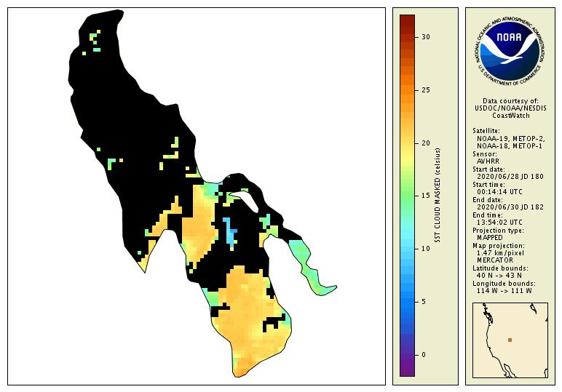Image resolution: width=562 pixels, height=392 pixels.
Task: Click '2020/06/30 JD 182' end date value
Action: point(510,207)
